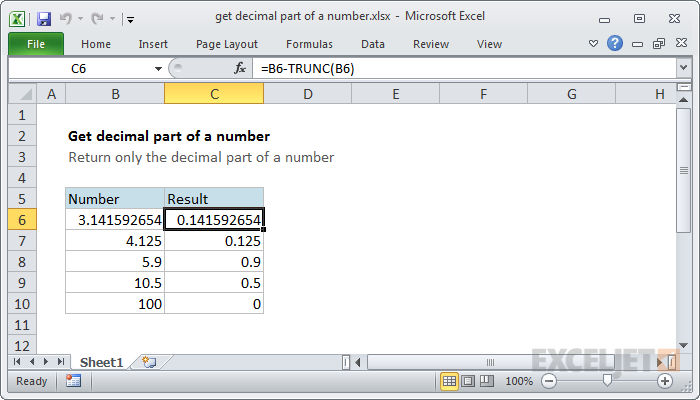The image size is (700, 400).
Task: Open the Page Layout ribbon tab
Action: pyautogui.click(x=226, y=44)
